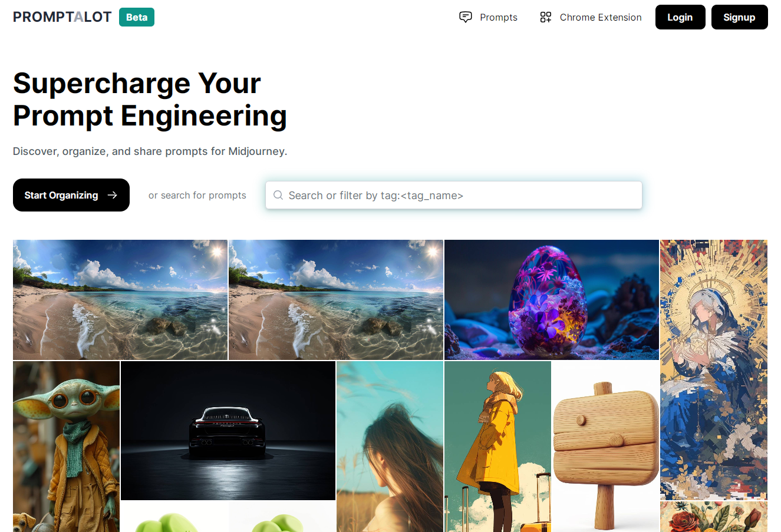Click the Prompts speech bubble icon
The image size is (781, 532).
pyautogui.click(x=466, y=17)
